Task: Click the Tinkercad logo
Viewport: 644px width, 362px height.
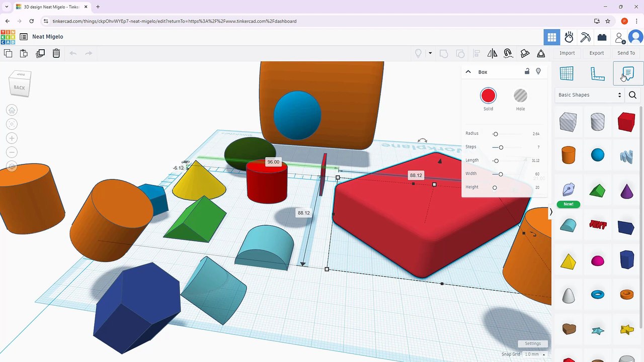Action: (x=8, y=37)
